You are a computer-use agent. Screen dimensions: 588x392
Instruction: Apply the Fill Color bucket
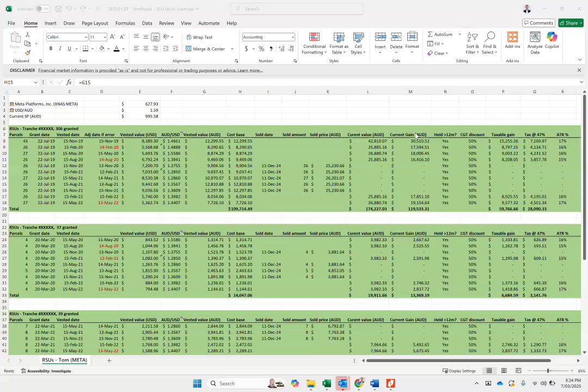102,49
